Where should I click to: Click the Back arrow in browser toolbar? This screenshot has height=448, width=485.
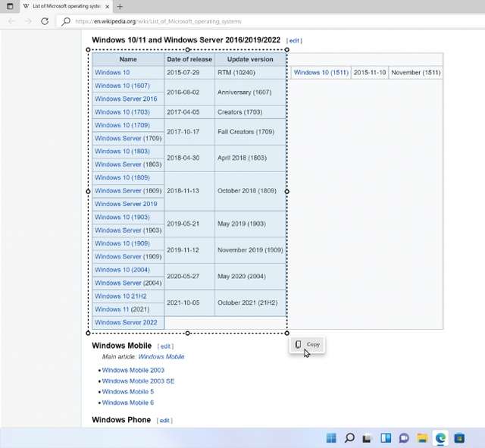coord(12,21)
